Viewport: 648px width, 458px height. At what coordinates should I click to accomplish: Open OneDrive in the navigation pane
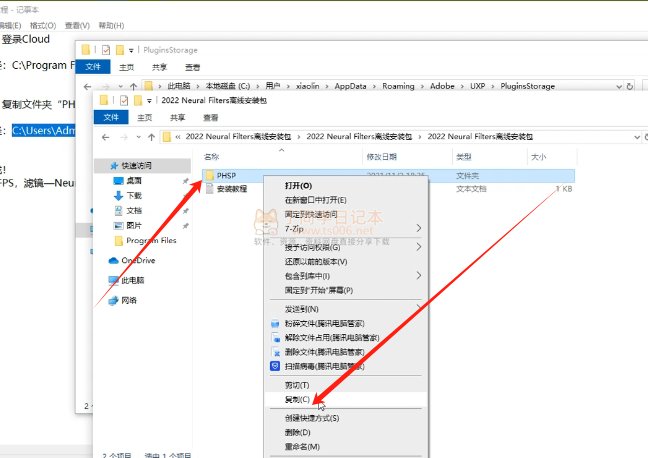click(x=138, y=260)
